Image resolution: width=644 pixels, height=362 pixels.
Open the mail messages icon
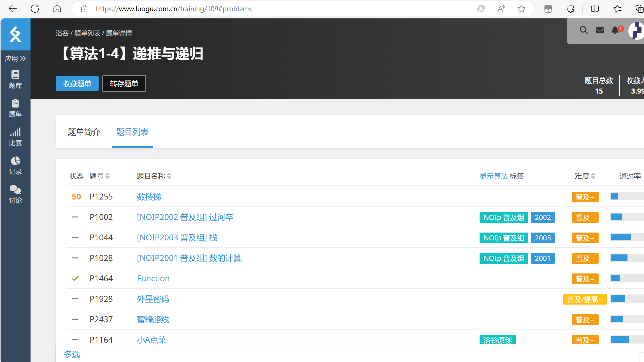pos(599,30)
